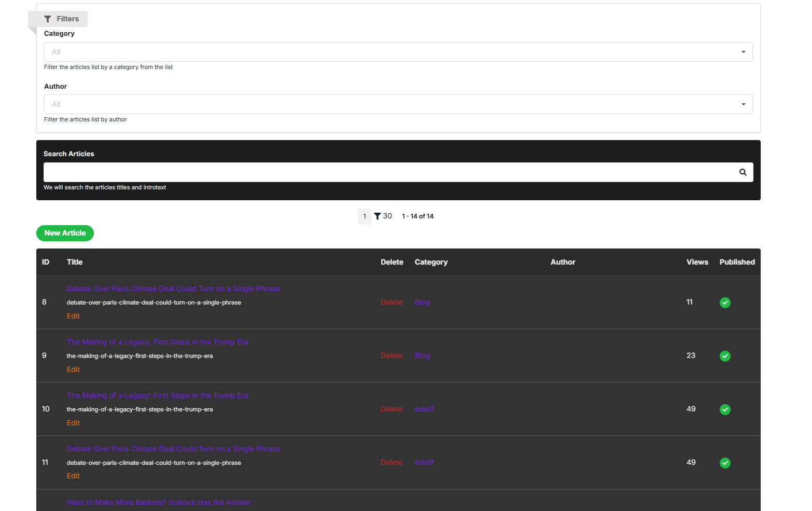
Task: Click views count 11 for article 8
Action: click(689, 302)
